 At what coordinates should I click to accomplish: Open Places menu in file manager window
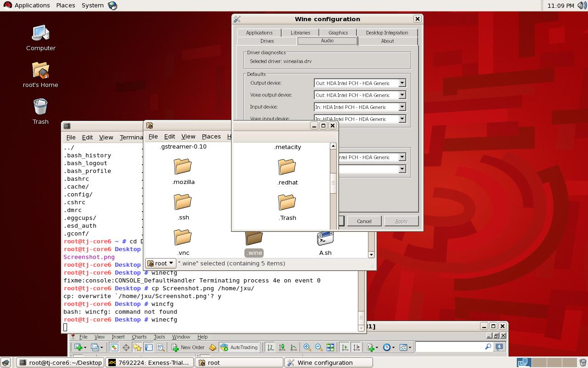[x=211, y=136]
